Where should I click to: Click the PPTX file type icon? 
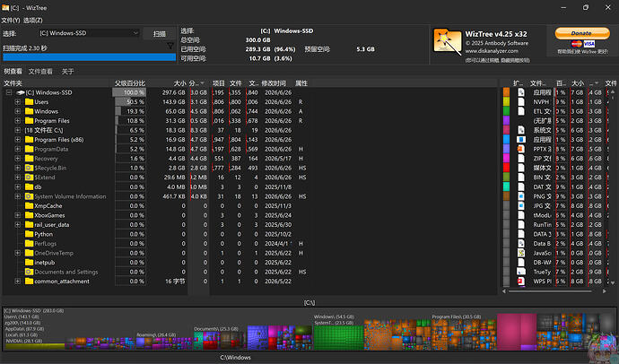click(x=521, y=149)
